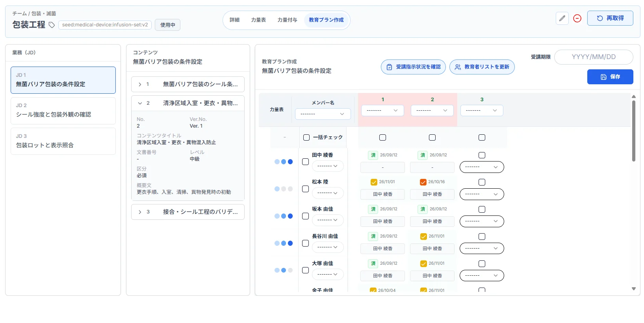Check the column 3 bulk header checkbox
Image resolution: width=644 pixels, height=323 pixels.
[x=482, y=137]
